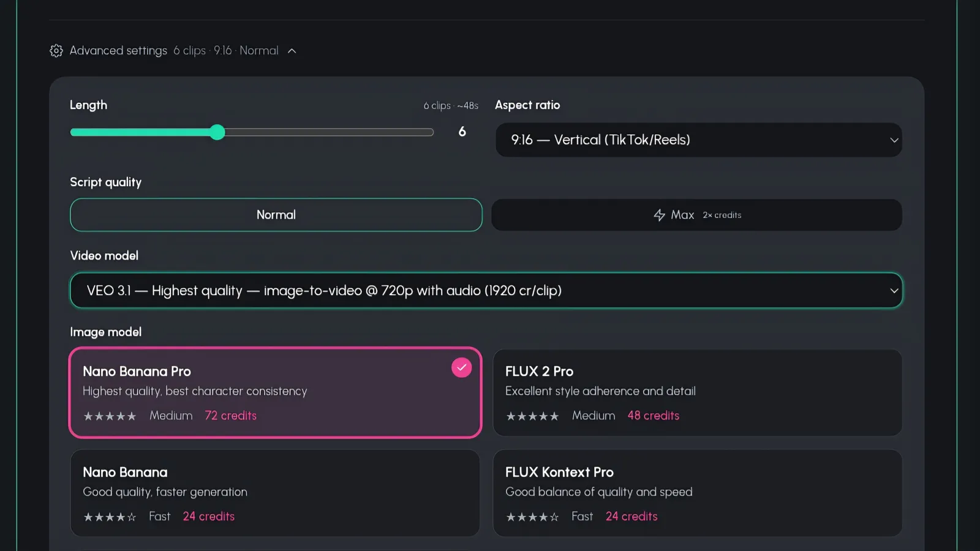Select the FLUX 2 Pro image model
980x551 pixels.
697,392
